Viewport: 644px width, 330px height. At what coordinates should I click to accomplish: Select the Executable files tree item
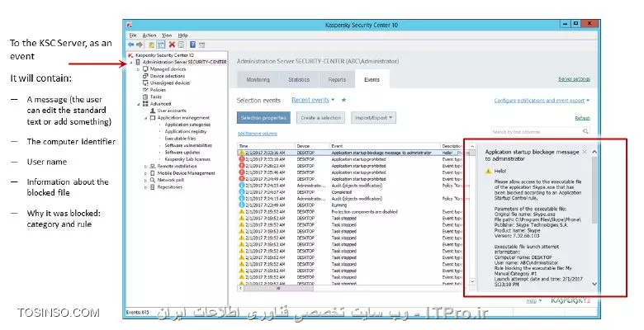[180, 139]
